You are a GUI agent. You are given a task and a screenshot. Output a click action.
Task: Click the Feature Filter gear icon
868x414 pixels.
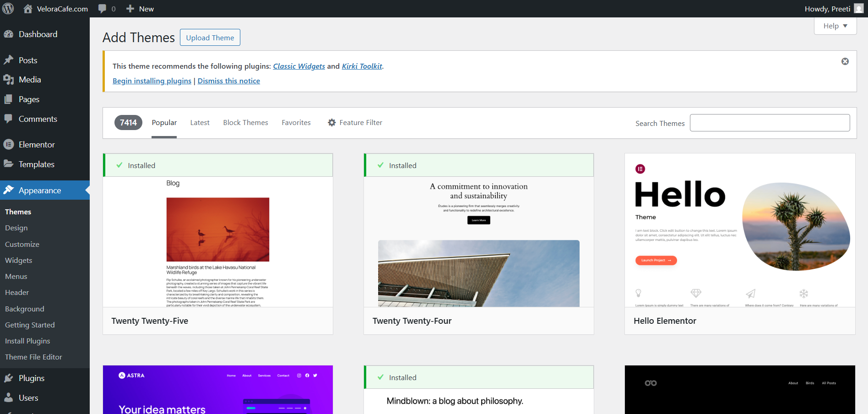332,123
